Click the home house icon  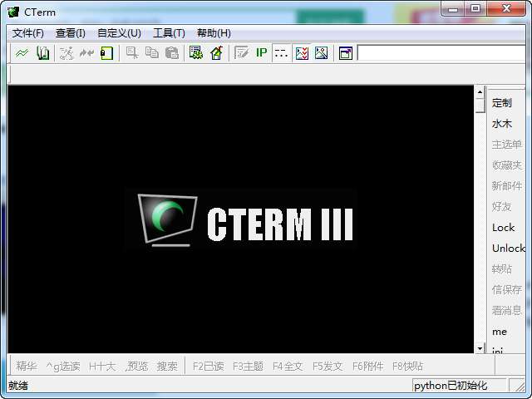click(x=216, y=53)
